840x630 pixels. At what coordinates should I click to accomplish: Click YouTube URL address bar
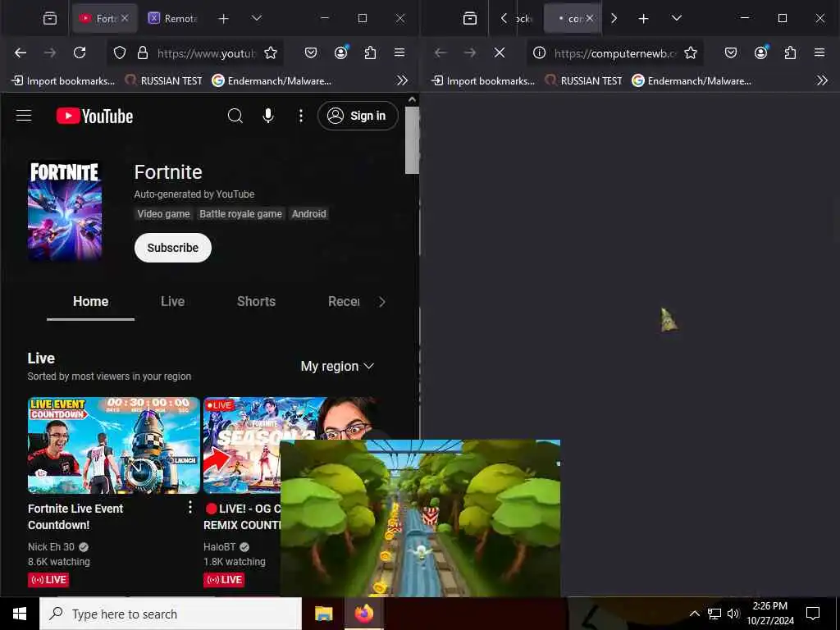[206, 53]
